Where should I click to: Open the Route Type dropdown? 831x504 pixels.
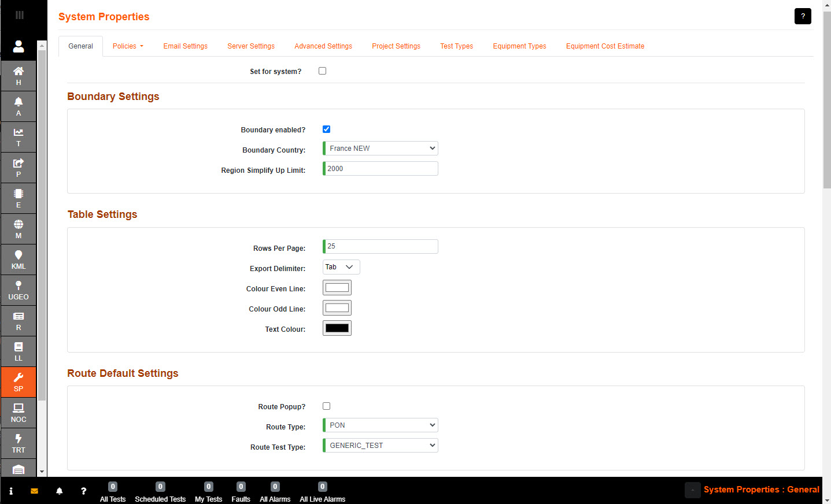381,425
